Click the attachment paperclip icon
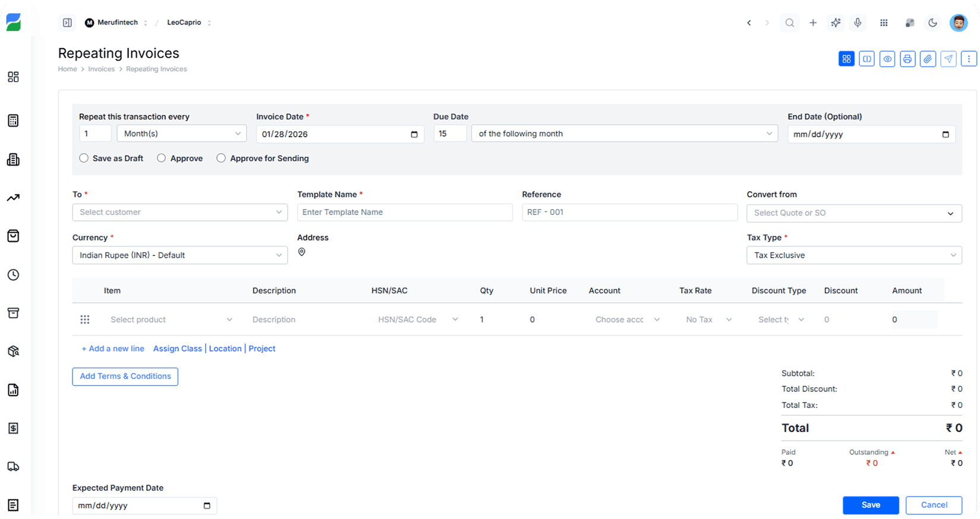The width and height of the screenshot is (980, 519). click(x=928, y=59)
